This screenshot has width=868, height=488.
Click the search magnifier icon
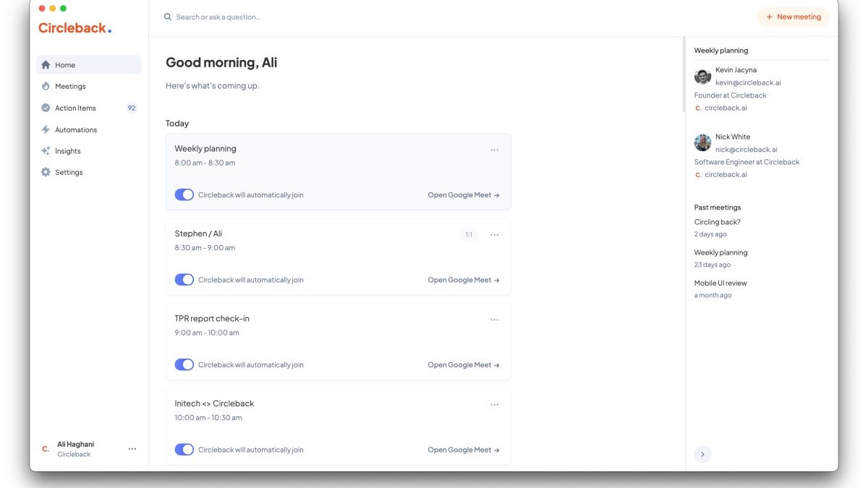[168, 17]
